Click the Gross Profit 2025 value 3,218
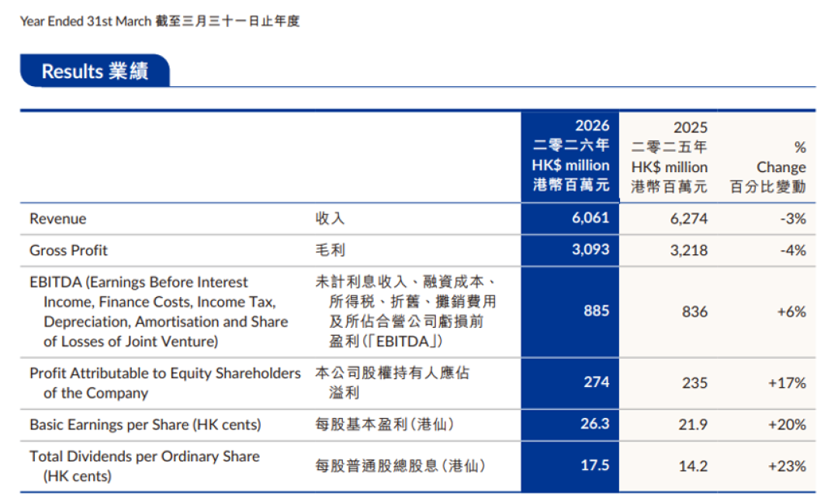The height and width of the screenshot is (504, 838). point(689,250)
